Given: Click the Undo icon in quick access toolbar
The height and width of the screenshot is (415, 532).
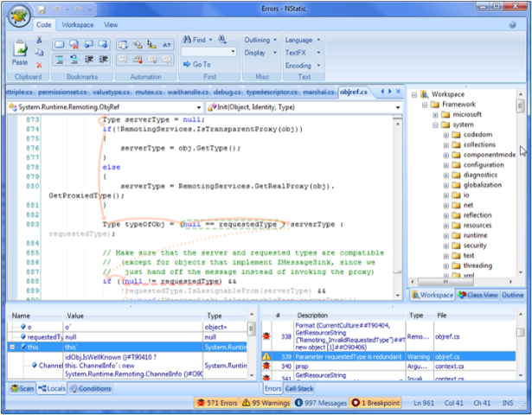Looking at the screenshot, I should pyautogui.click(x=57, y=10).
